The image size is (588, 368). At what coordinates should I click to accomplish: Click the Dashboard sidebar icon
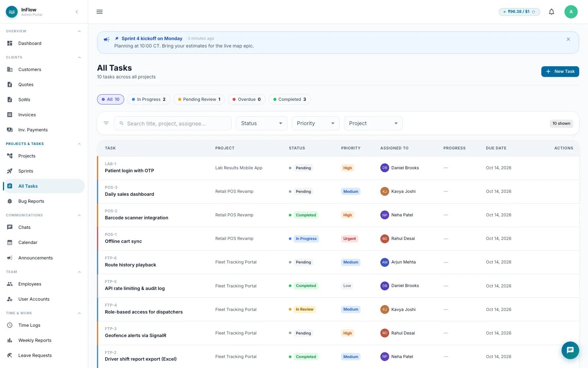point(10,43)
